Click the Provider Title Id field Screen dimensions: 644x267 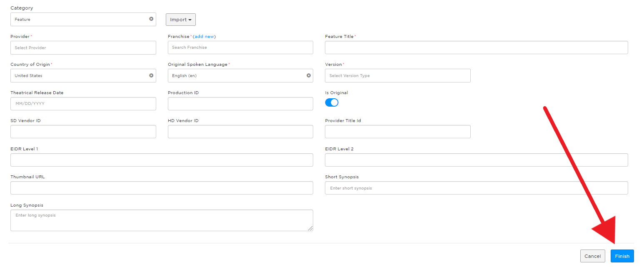(x=397, y=132)
